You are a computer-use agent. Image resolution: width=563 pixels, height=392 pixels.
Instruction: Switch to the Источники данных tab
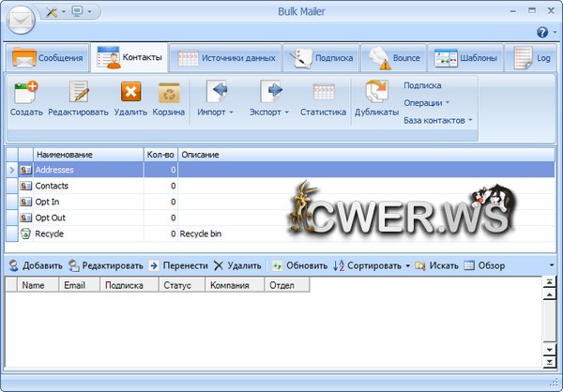[227, 58]
